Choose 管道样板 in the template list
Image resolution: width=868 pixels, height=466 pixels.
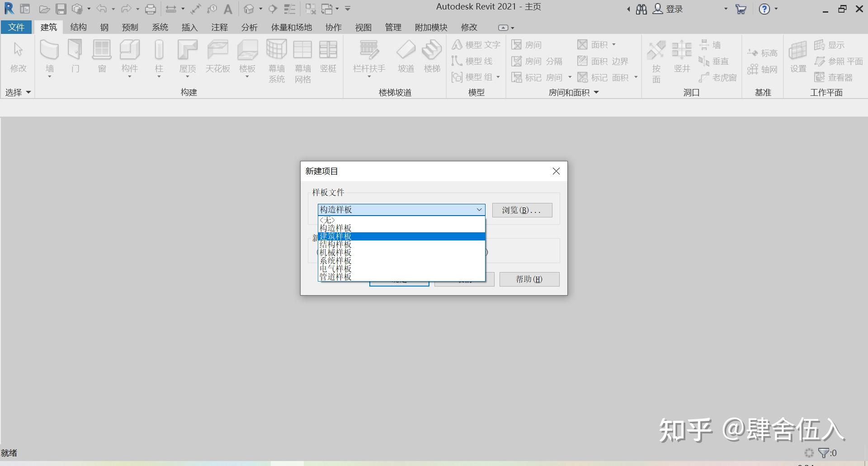(x=401, y=277)
